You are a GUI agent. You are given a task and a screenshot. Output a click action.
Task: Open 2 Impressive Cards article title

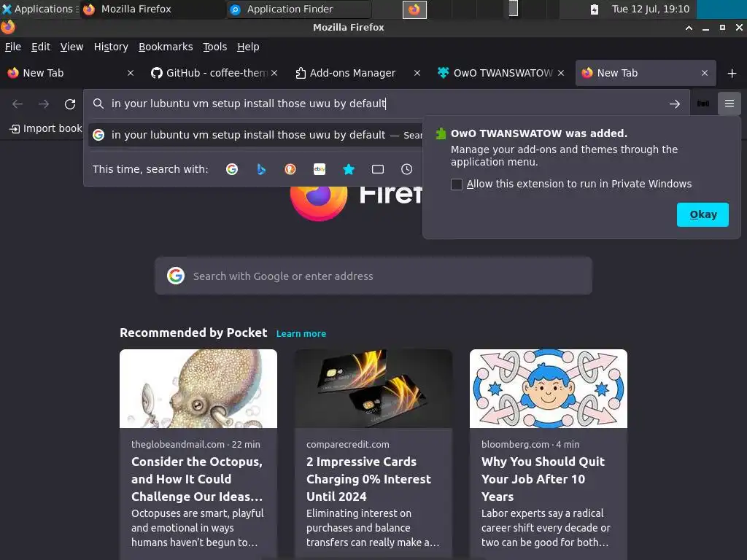pos(368,479)
